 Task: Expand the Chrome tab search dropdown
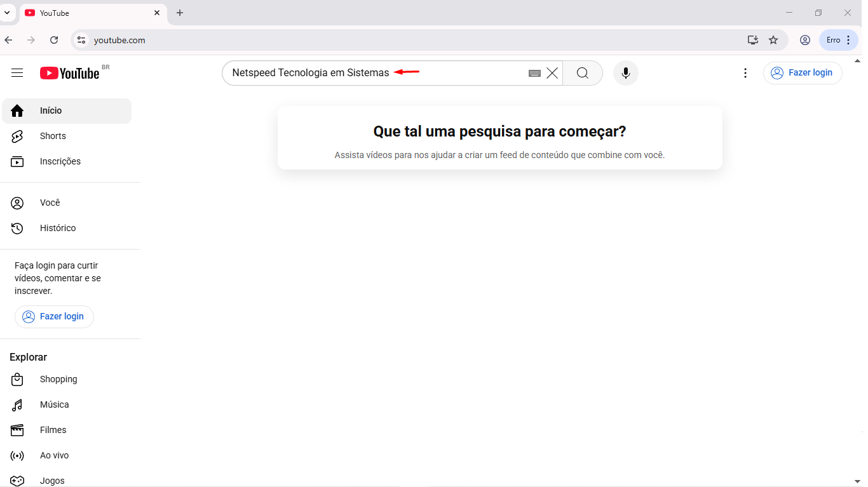click(7, 13)
